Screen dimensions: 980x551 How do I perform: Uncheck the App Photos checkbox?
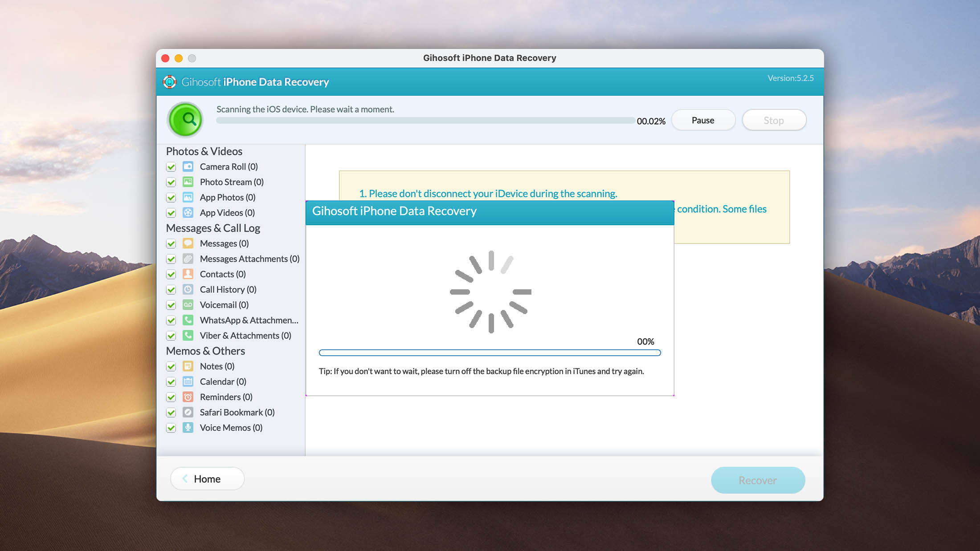171,198
